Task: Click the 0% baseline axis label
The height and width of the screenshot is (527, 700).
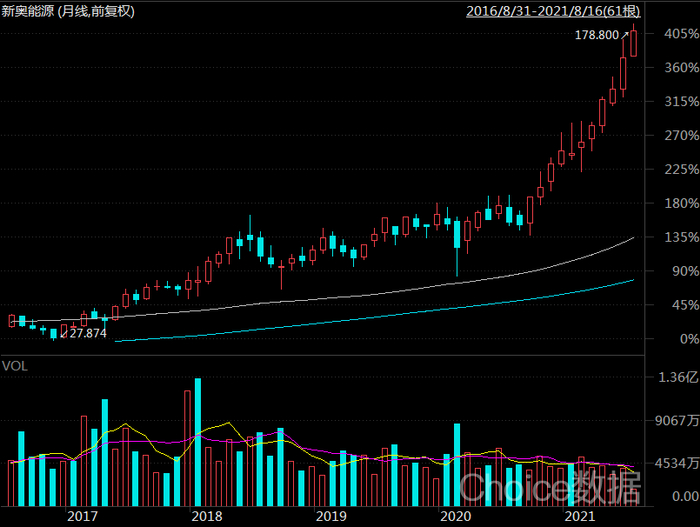Action: [689, 339]
